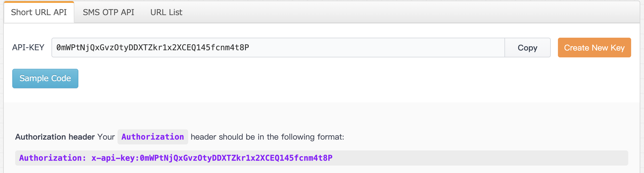Click the highlighted Authorization code badge
644x173 pixels.
(153, 137)
